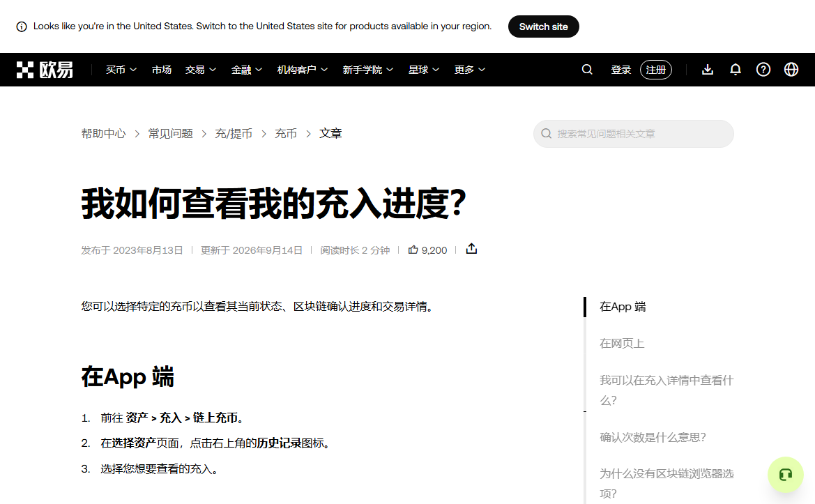
Task: Click the 注册 register button
Action: pos(656,70)
